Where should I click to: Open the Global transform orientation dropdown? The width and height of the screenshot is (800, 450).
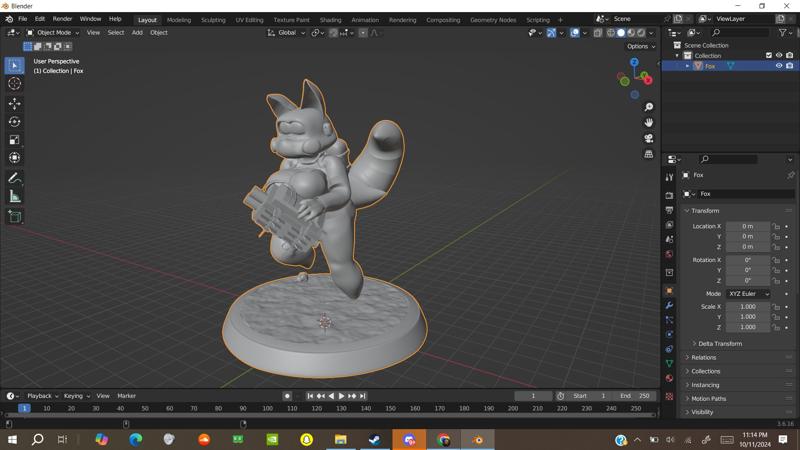tap(286, 33)
